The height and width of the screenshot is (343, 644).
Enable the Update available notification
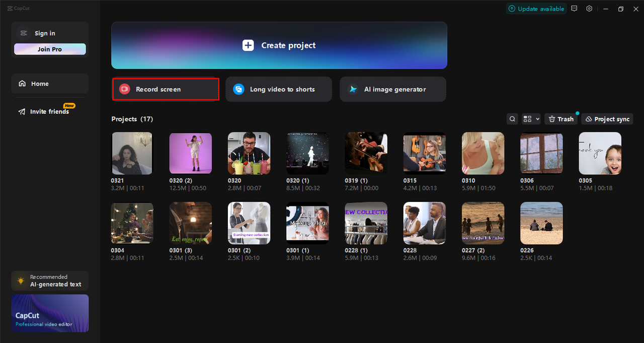pos(536,9)
